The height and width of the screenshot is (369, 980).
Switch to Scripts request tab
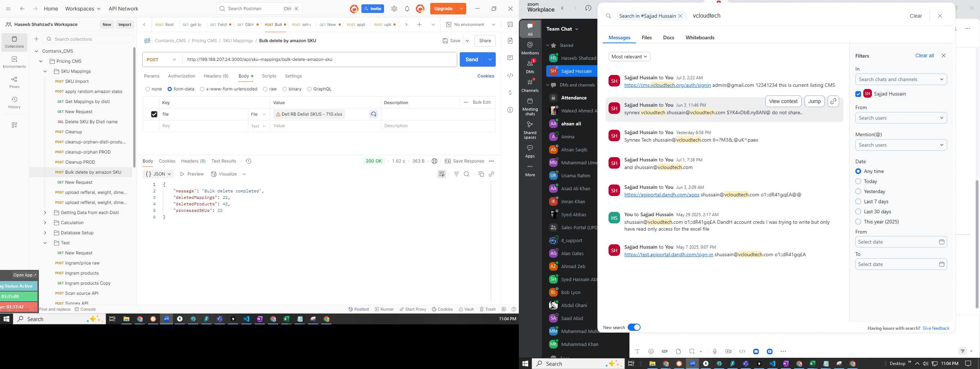(269, 76)
